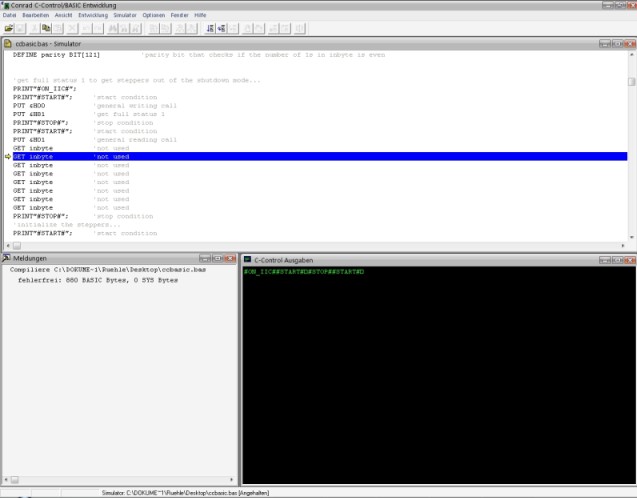Click document icon of ccbasic.bas window
Viewport: 637px width, 498px height.
[8, 43]
